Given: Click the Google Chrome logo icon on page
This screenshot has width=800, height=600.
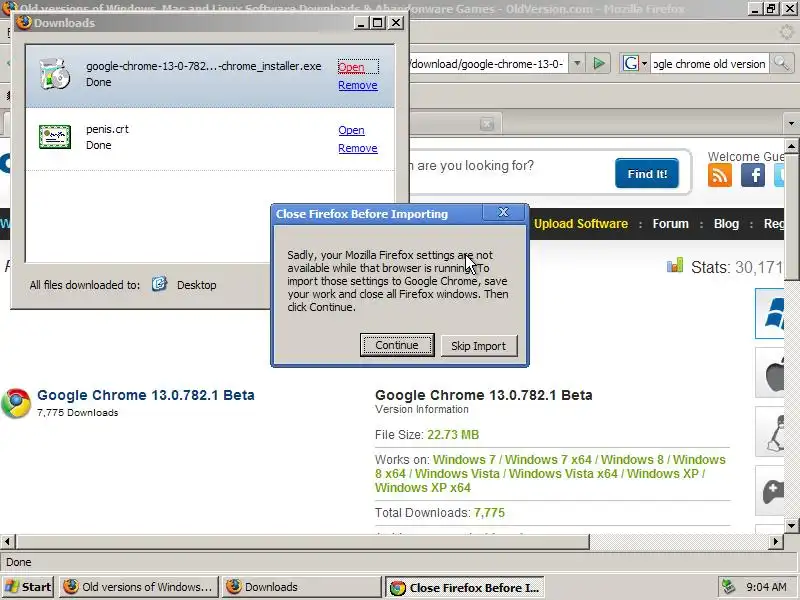Looking at the screenshot, I should (16, 403).
